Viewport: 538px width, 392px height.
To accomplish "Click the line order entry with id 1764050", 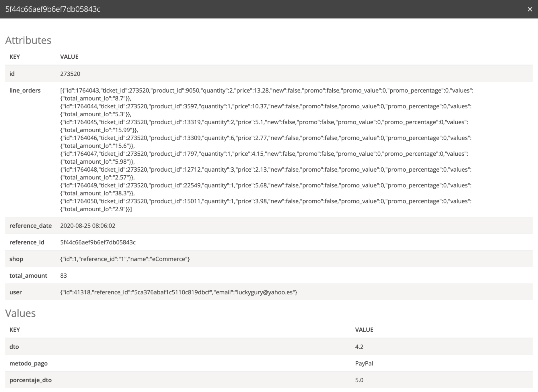I will [x=265, y=201].
